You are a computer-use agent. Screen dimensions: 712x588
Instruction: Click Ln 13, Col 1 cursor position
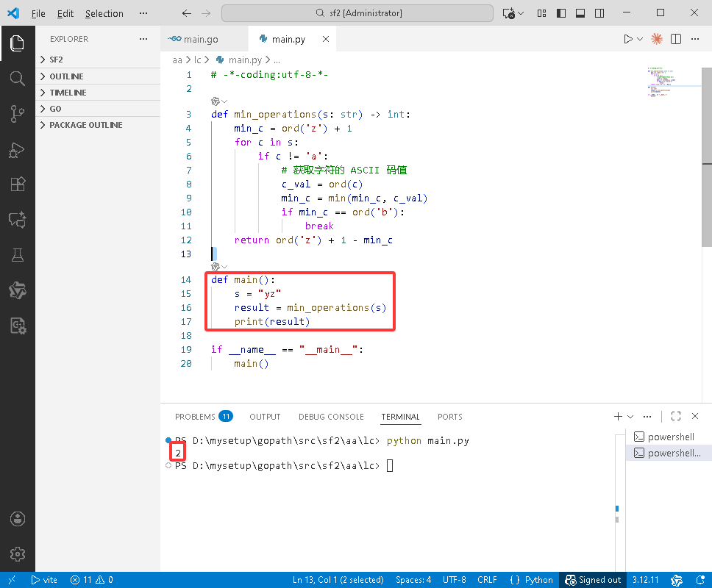pyautogui.click(x=338, y=580)
